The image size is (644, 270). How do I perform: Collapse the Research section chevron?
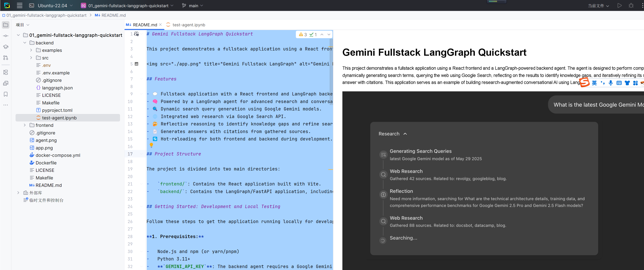[x=405, y=134]
